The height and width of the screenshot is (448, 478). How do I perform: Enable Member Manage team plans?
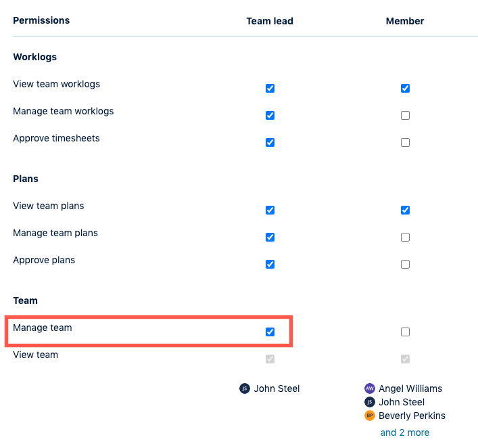[x=405, y=238]
